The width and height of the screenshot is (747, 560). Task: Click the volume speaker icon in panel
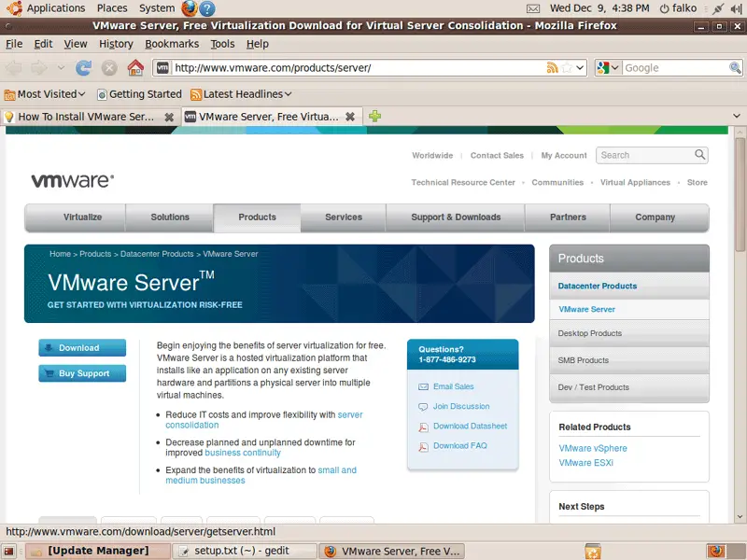736,8
